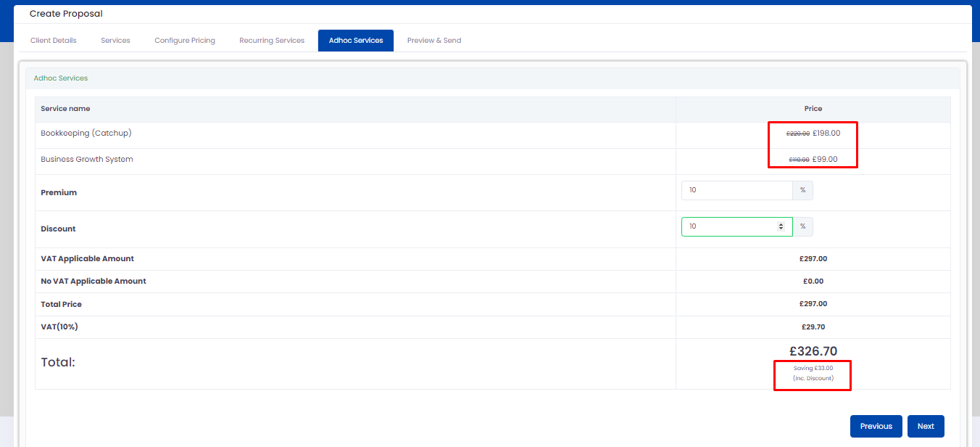
Task: Click the Discount percentage input field
Action: [737, 226]
